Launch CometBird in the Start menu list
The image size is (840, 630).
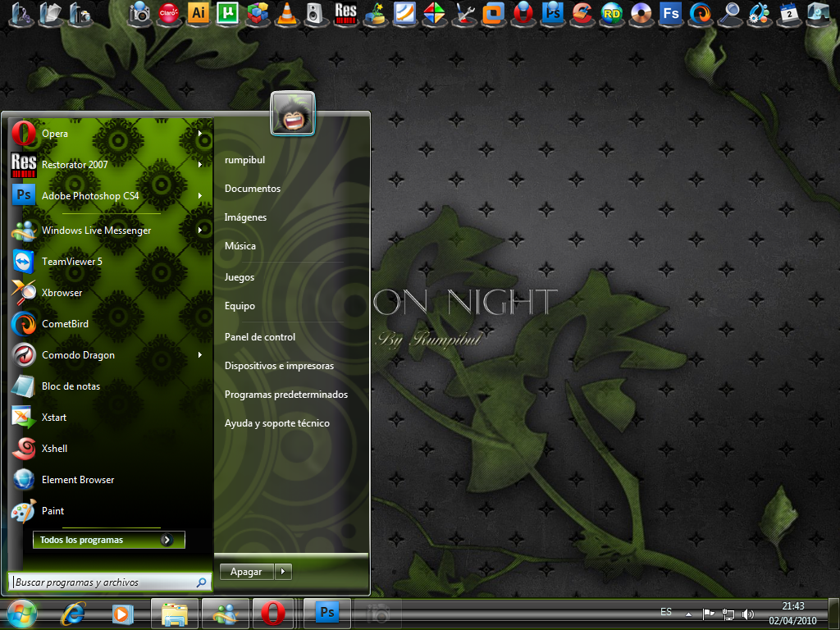(x=111, y=323)
